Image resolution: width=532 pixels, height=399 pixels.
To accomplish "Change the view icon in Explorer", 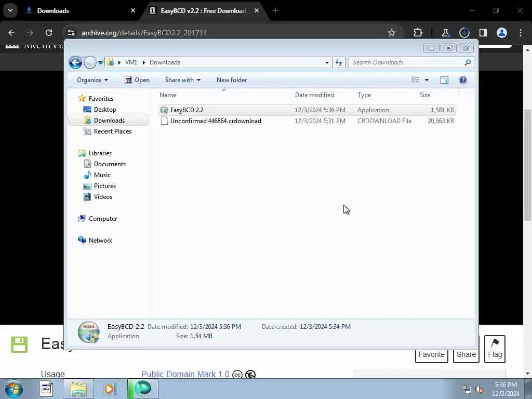I will coord(416,80).
